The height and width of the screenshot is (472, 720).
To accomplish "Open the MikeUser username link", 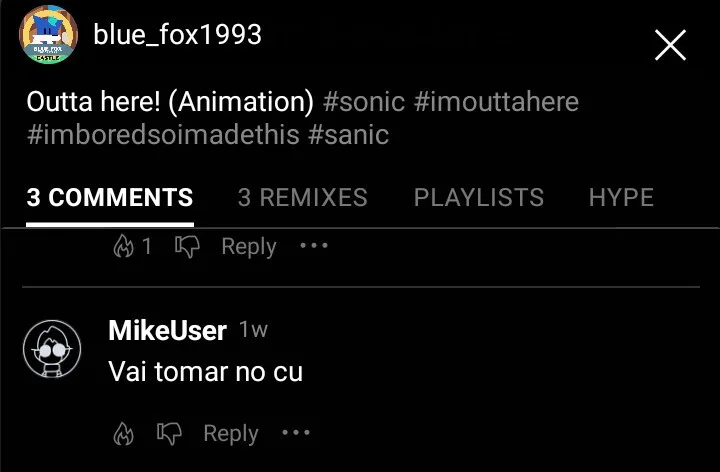I will pyautogui.click(x=167, y=330).
